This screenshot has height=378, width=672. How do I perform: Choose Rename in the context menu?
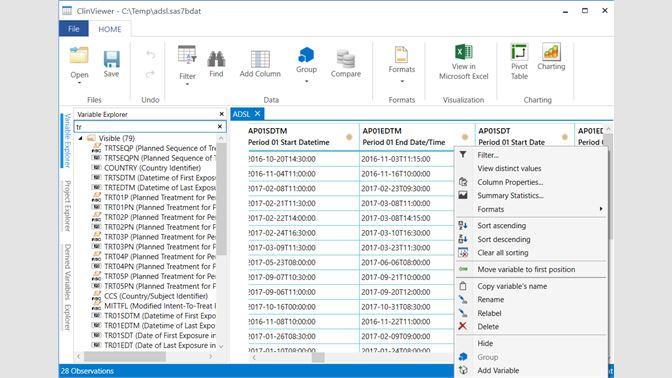point(490,300)
